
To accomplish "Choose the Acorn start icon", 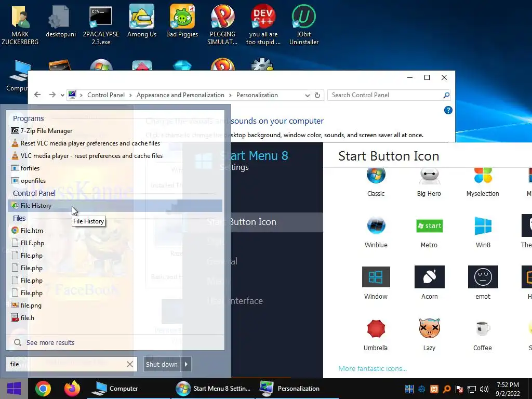I will click(x=430, y=277).
